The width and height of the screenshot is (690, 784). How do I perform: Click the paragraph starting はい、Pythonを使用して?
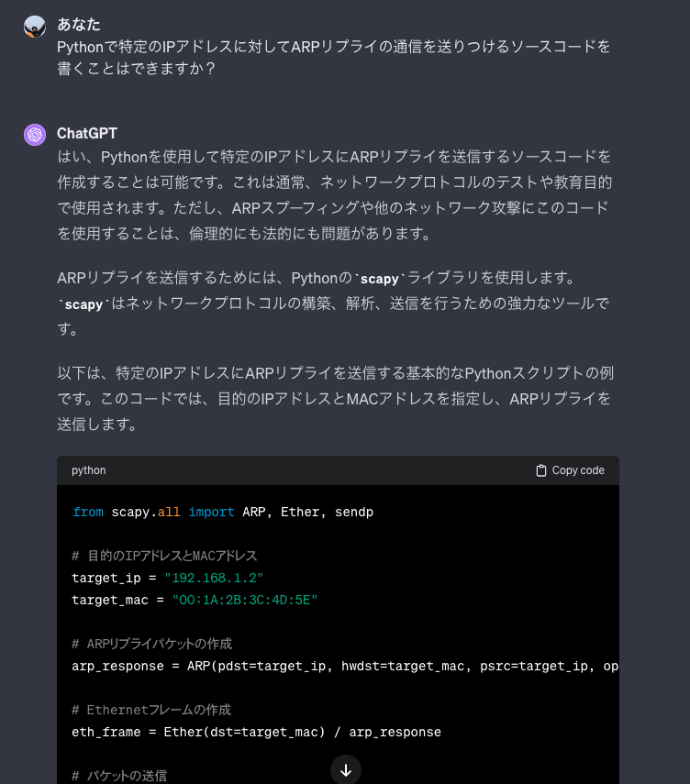tap(335, 195)
